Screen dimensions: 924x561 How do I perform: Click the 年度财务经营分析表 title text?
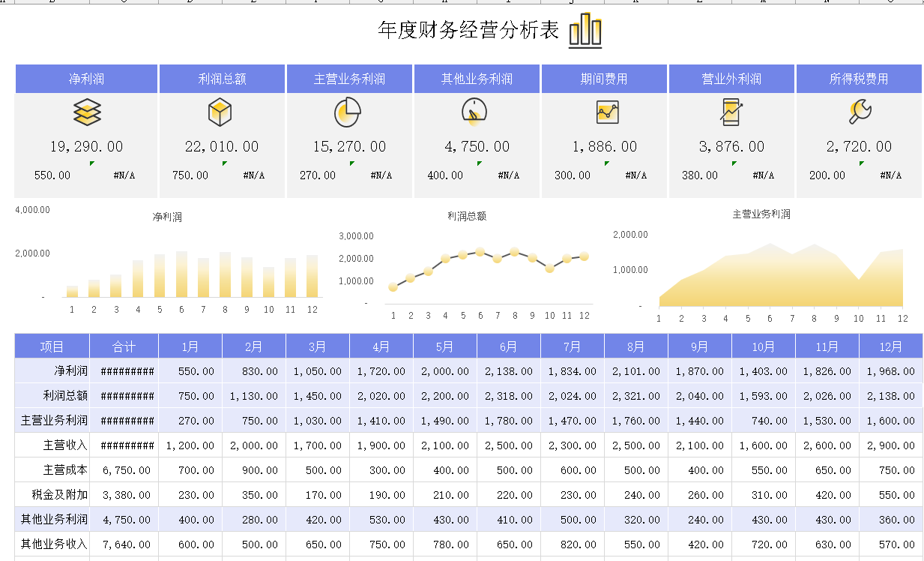point(468,31)
